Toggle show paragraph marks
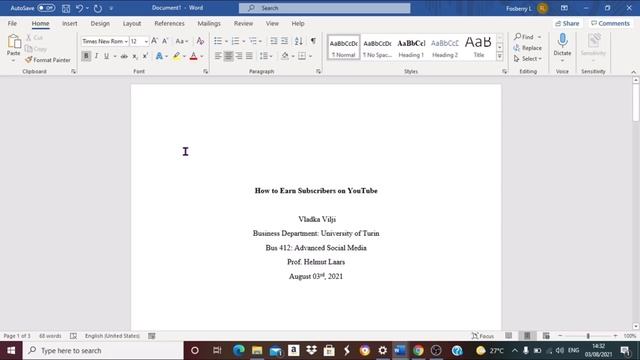This screenshot has height=360, width=640. pos(313,41)
